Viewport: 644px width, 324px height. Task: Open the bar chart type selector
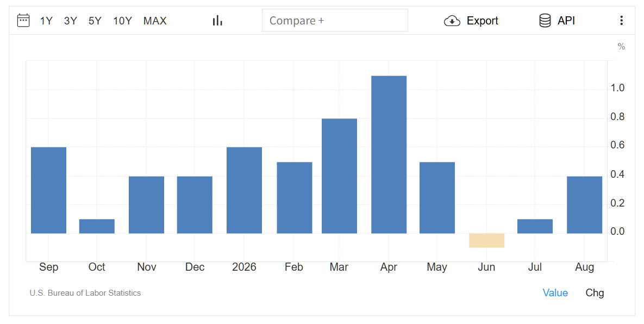217,21
